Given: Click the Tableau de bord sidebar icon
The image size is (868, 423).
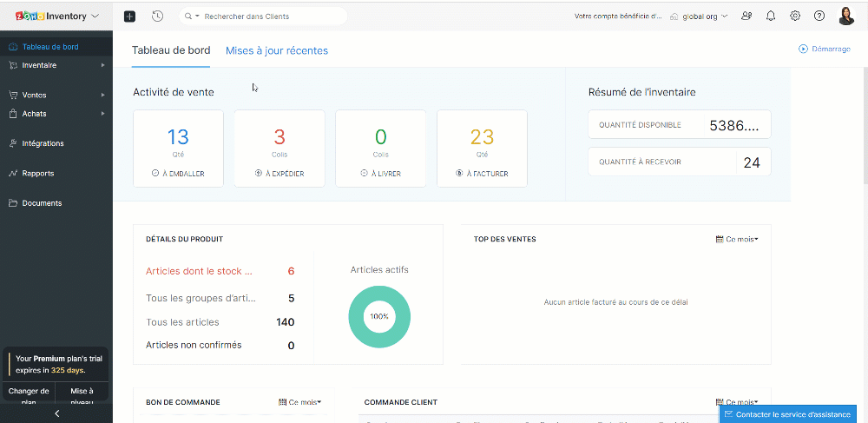Looking at the screenshot, I should [x=13, y=47].
